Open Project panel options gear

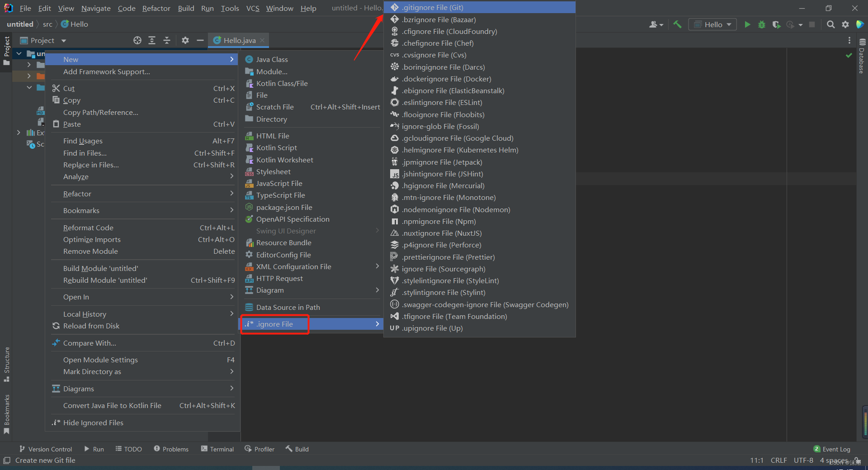(x=185, y=40)
